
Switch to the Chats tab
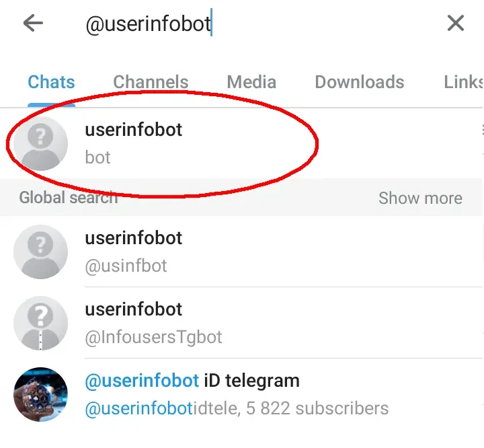(51, 82)
